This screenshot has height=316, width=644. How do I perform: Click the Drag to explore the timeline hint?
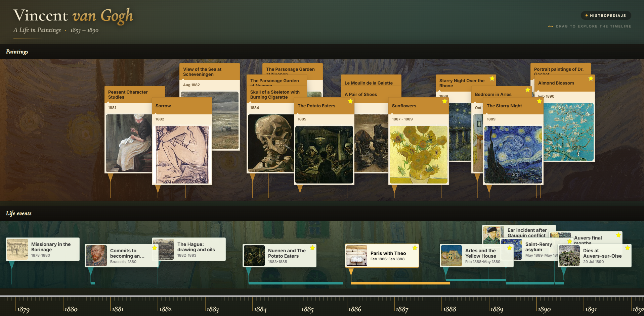tap(590, 26)
